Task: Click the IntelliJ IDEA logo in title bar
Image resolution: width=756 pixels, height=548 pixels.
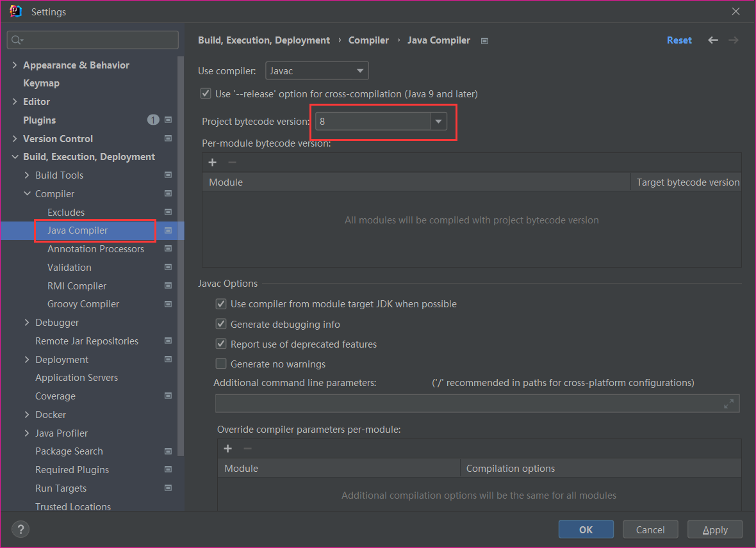Action: pyautogui.click(x=15, y=11)
